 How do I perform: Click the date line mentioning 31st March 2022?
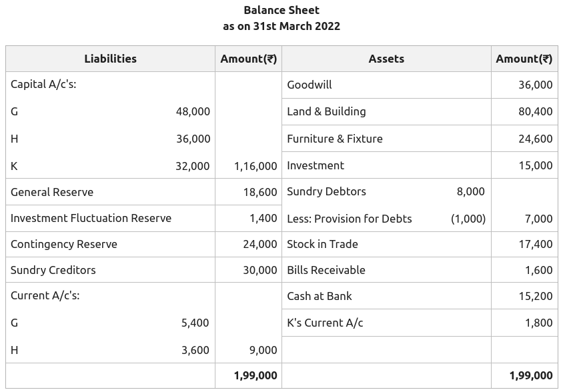[x=281, y=27]
